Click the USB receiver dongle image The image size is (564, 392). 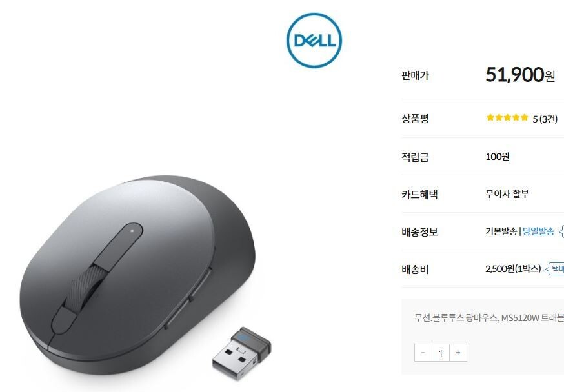click(241, 353)
